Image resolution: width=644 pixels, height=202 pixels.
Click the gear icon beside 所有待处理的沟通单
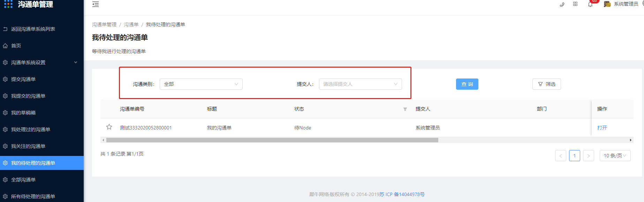click(5, 196)
